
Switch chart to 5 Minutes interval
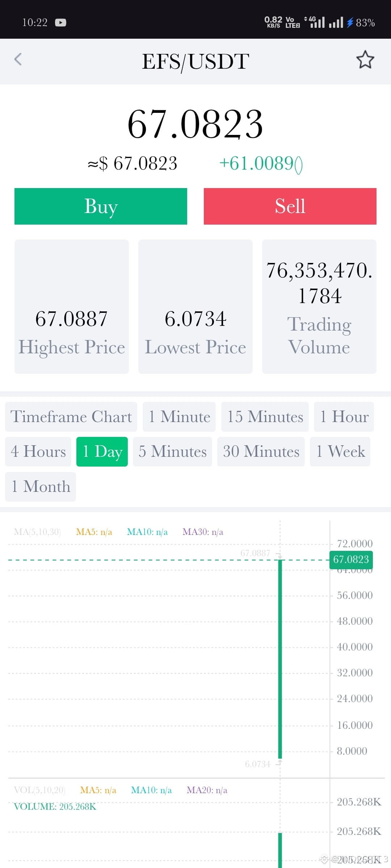172,451
